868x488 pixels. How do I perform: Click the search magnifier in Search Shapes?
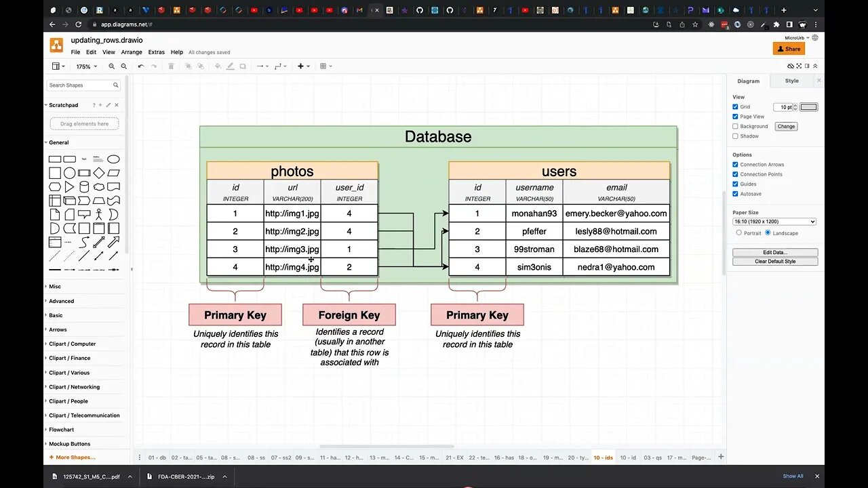click(x=116, y=85)
